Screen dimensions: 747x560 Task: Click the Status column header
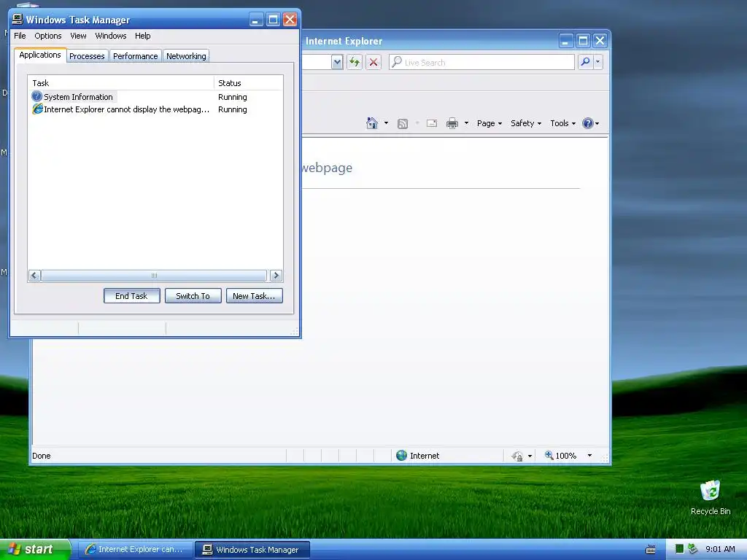click(x=248, y=83)
